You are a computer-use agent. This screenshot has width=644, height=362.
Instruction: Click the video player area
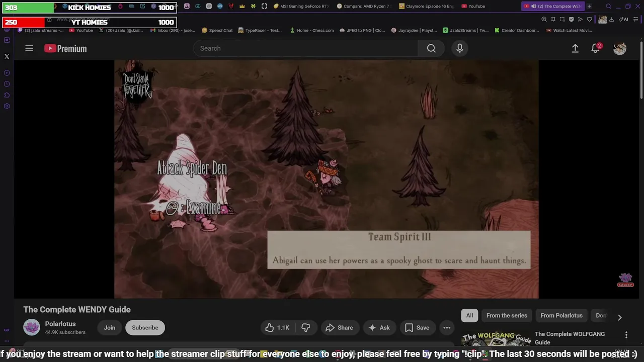pyautogui.click(x=326, y=179)
